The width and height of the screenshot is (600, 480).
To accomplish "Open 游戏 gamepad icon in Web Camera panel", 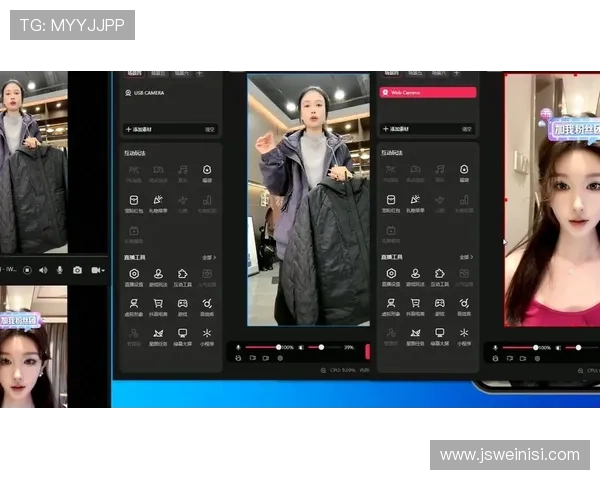I will tap(439, 303).
